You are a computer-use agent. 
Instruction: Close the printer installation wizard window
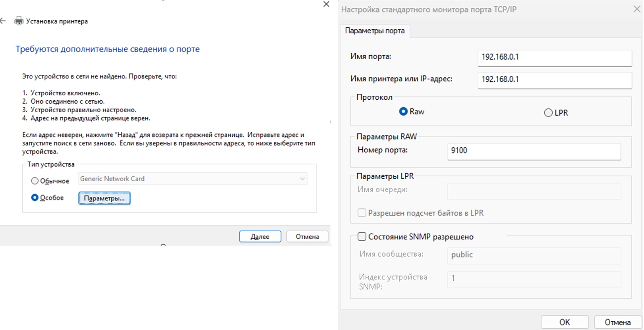click(x=326, y=4)
